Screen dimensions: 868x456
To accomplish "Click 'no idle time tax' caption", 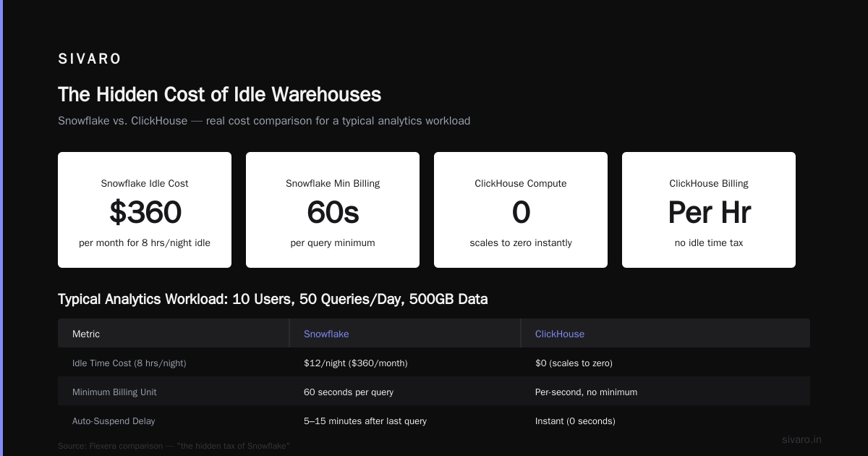I will pyautogui.click(x=709, y=243).
